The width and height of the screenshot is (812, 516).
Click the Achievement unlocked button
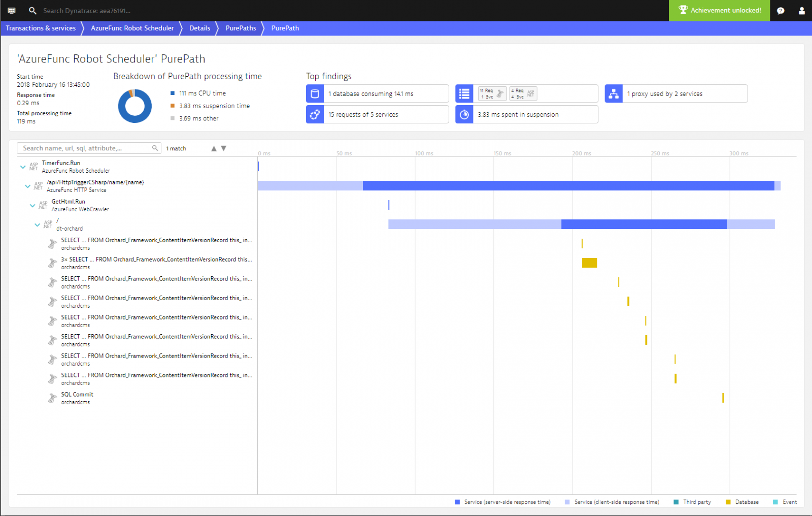coord(719,11)
